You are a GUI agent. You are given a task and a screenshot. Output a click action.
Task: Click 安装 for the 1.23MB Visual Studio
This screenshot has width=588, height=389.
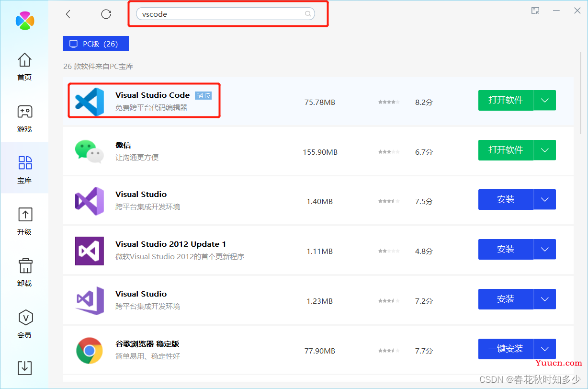[x=506, y=299]
